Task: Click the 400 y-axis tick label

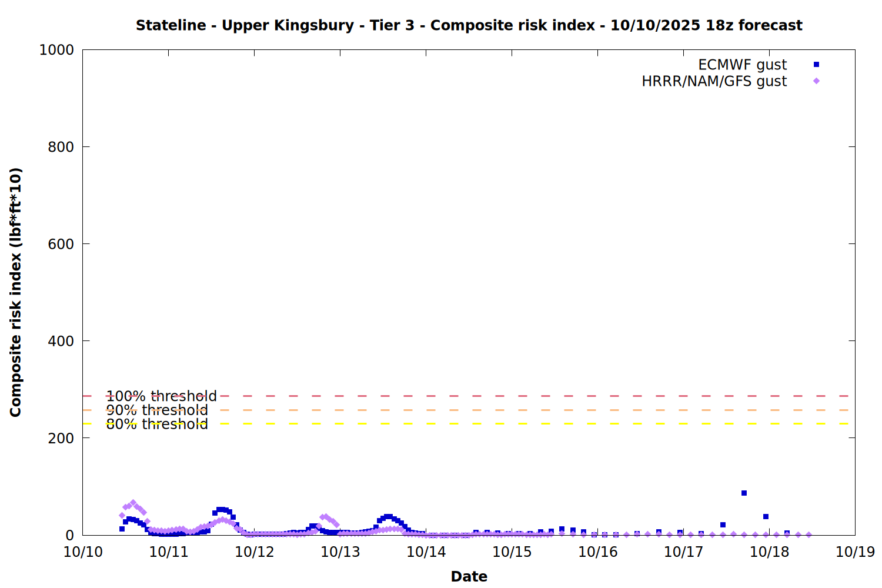Action: point(61,341)
